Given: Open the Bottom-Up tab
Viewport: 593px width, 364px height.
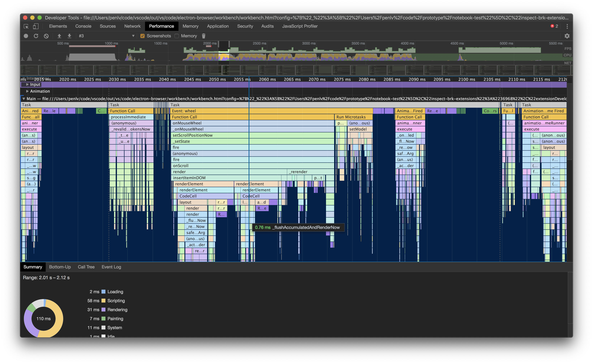Looking at the screenshot, I should pyautogui.click(x=60, y=267).
